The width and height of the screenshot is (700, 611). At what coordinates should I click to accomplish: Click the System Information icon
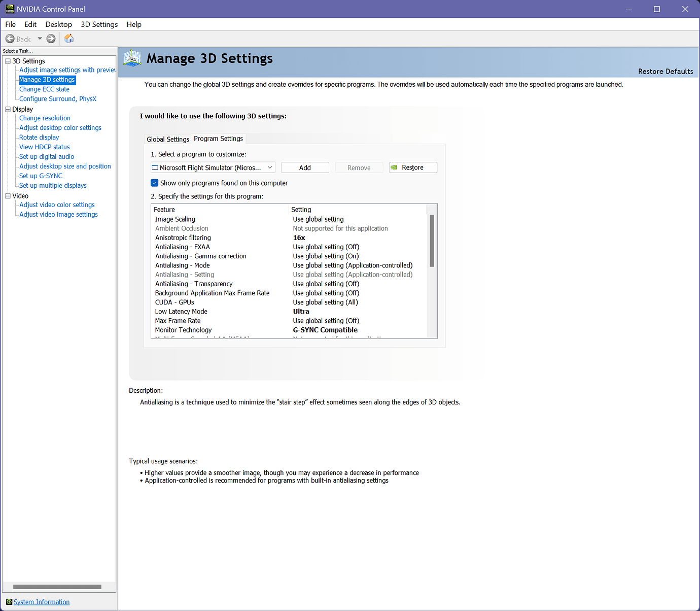(x=9, y=602)
